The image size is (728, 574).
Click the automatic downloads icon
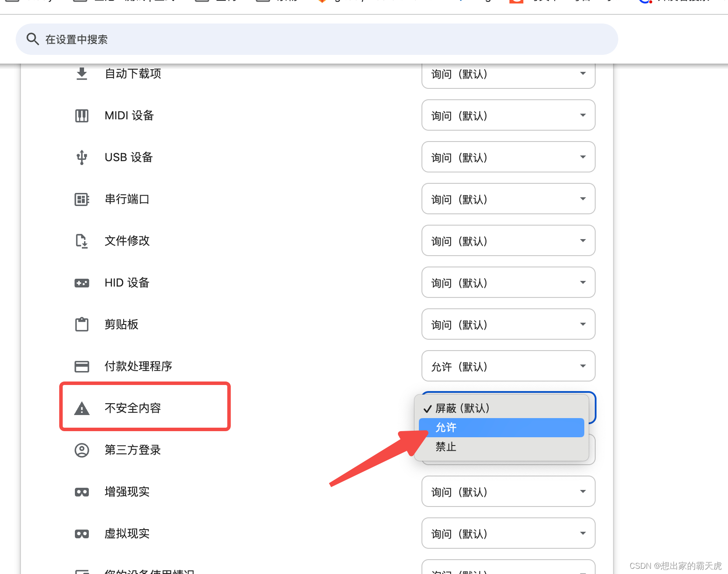[x=82, y=74]
